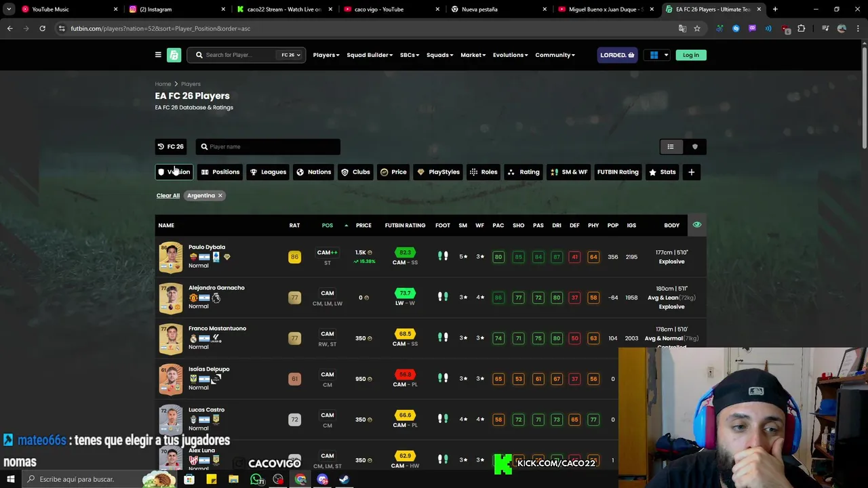Open Chrome media controls icon
868x488 pixels.
click(825, 28)
